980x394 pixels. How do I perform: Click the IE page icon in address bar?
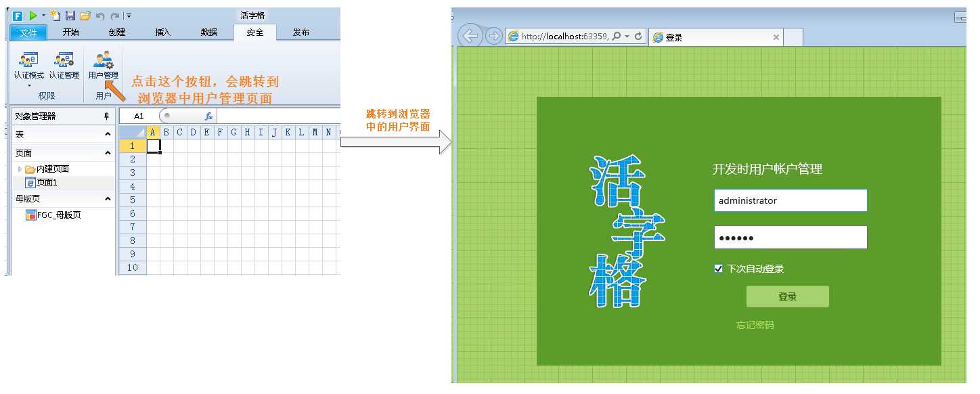[x=513, y=37]
